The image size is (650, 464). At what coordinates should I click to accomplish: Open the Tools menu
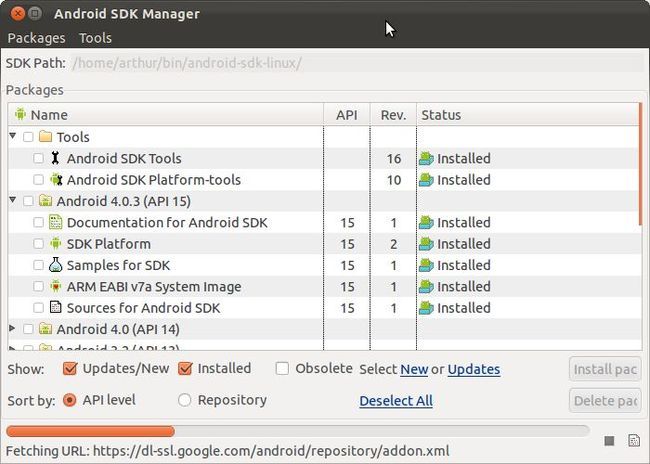(x=95, y=38)
